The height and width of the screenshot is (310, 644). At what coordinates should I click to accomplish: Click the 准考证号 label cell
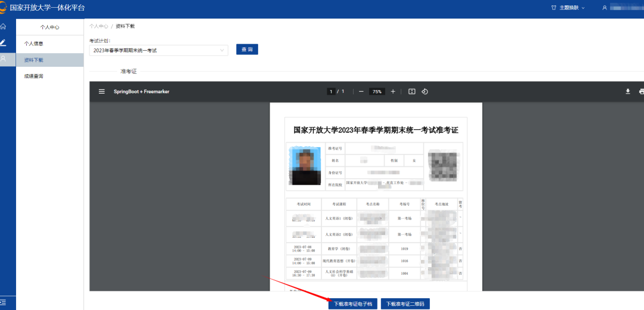[335, 148]
